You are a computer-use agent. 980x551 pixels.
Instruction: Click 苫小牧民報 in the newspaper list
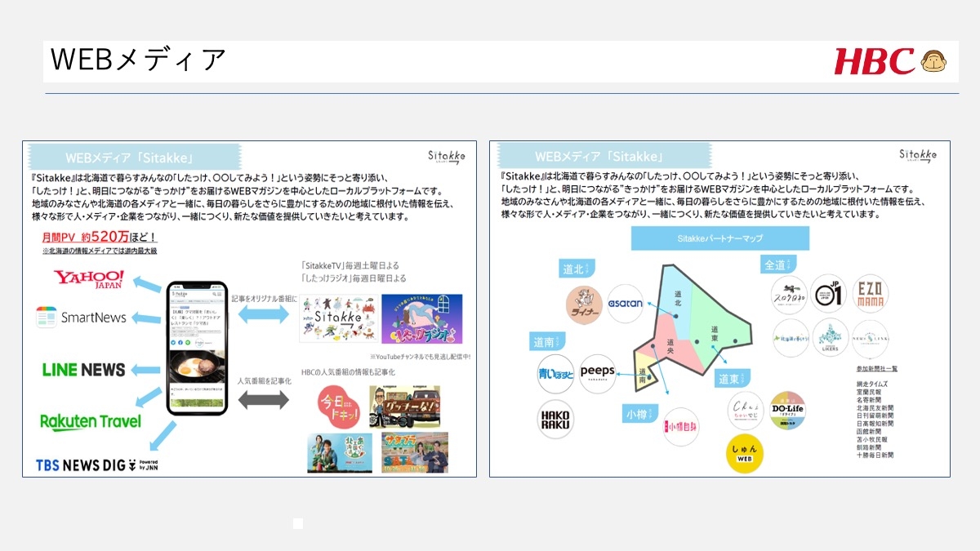(872, 439)
